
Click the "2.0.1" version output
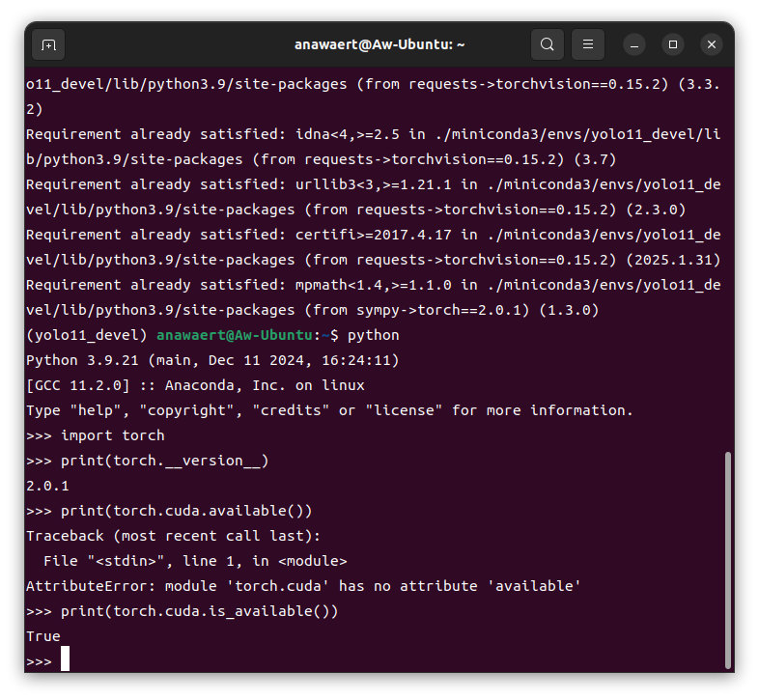click(47, 486)
